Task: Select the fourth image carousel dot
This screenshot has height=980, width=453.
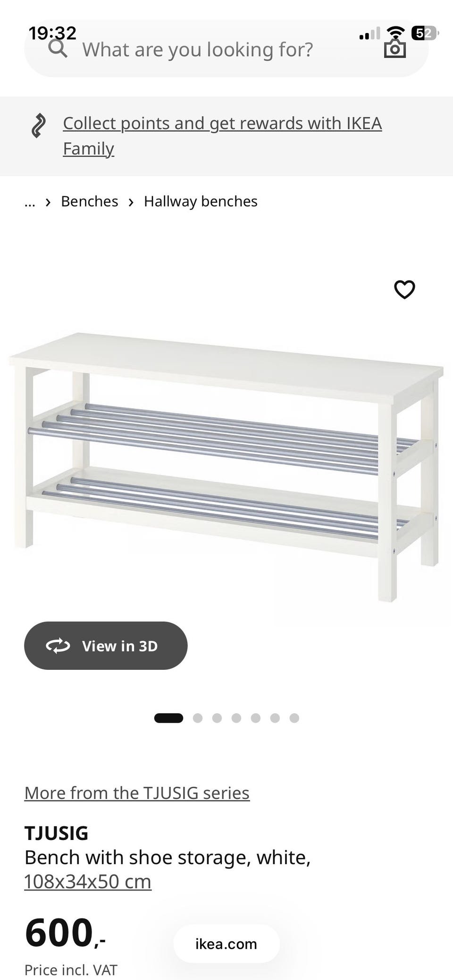Action: [236, 718]
